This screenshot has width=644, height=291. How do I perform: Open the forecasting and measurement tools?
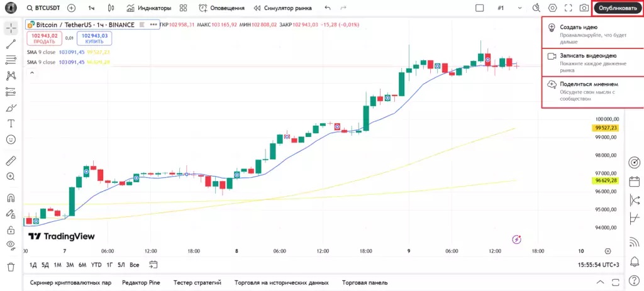11,92
